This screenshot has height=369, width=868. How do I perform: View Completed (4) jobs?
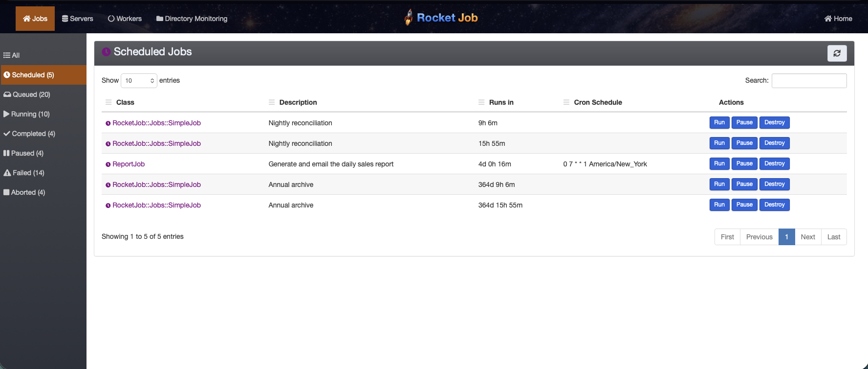(x=43, y=134)
